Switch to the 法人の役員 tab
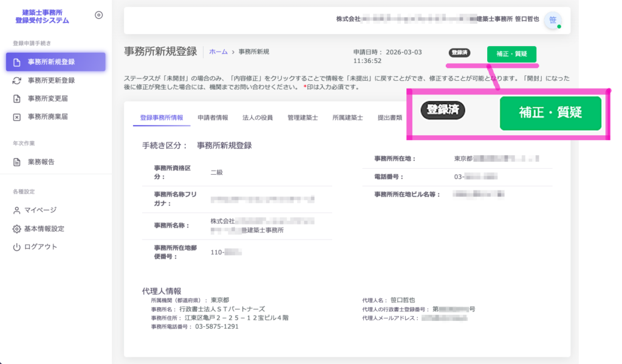This screenshot has width=622, height=364. click(258, 118)
